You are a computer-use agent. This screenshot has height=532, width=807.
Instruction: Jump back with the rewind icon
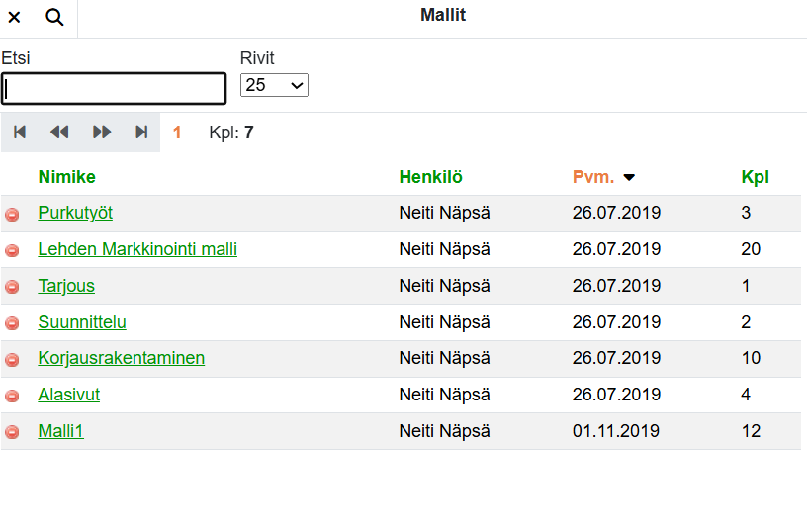(59, 133)
